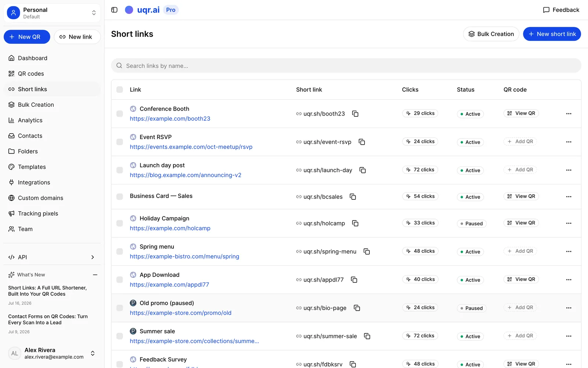Check the Old promo (paused) checkbox
This screenshot has height=368, width=588.
pos(120,308)
